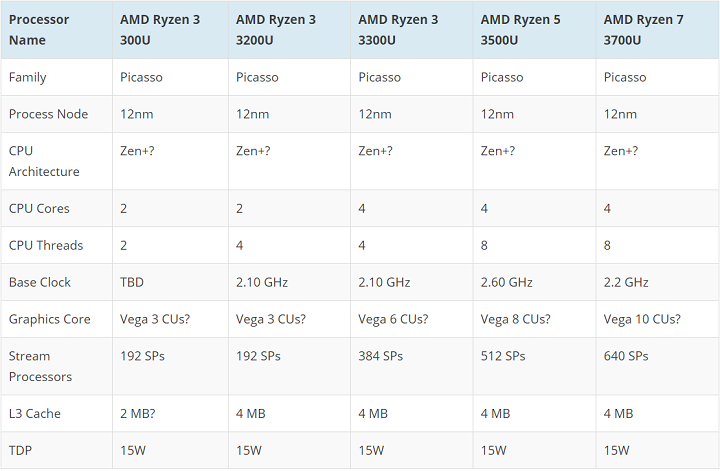Image resolution: width=720 pixels, height=471 pixels.
Task: Select the 2 MB? L3 cache cell
Action: tap(140, 413)
